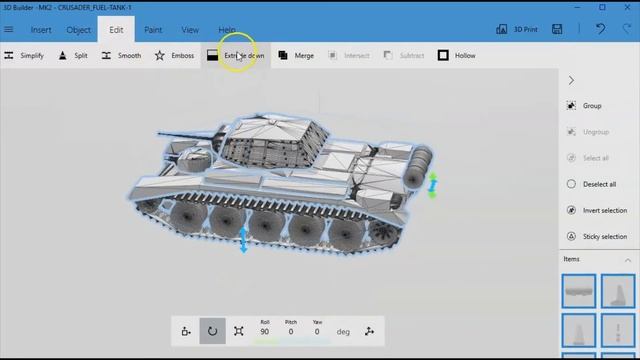Click the Merge label
Screen dimensions: 640x360
pyautogui.click(x=304, y=56)
